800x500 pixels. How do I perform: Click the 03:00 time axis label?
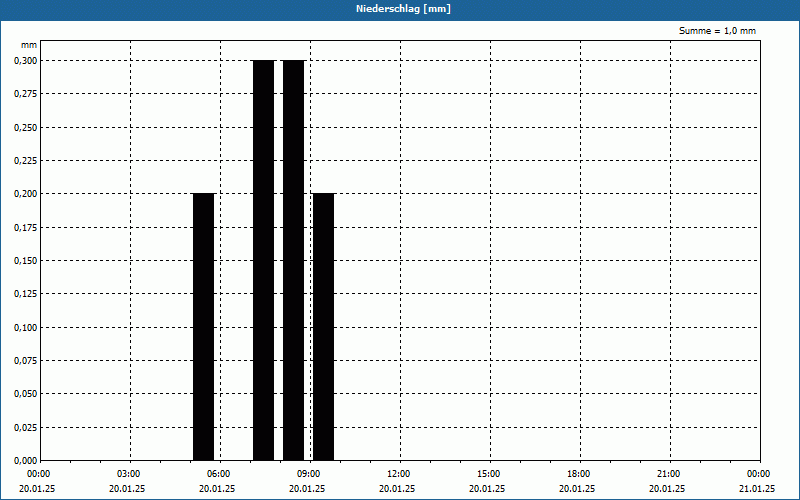129,474
